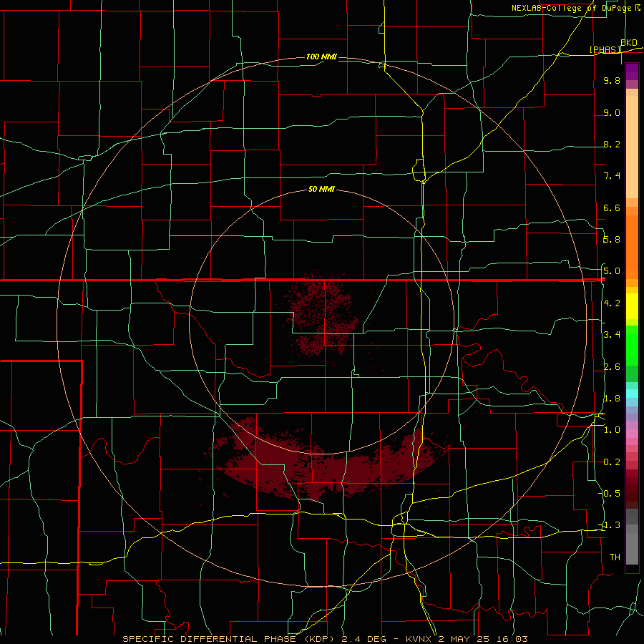Image resolution: width=644 pixels, height=644 pixels.
Task: Click the 100 NMI range ring label
Action: coord(321,57)
